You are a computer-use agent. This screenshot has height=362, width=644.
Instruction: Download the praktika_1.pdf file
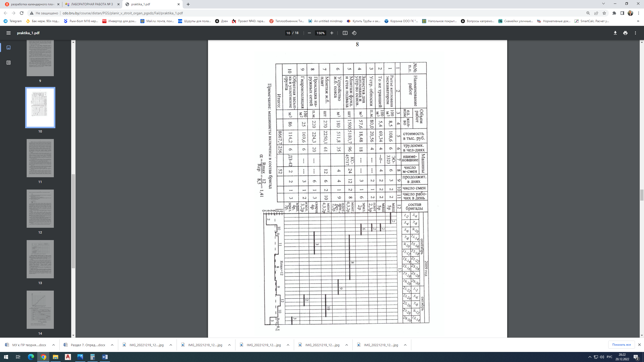coord(615,33)
